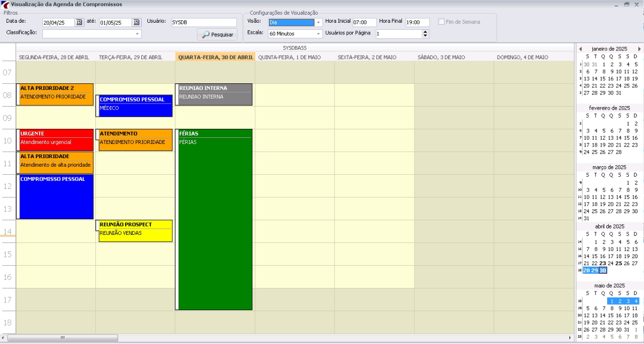This screenshot has height=344, width=644.
Task: Open the Visão dropdown
Action: (x=318, y=22)
